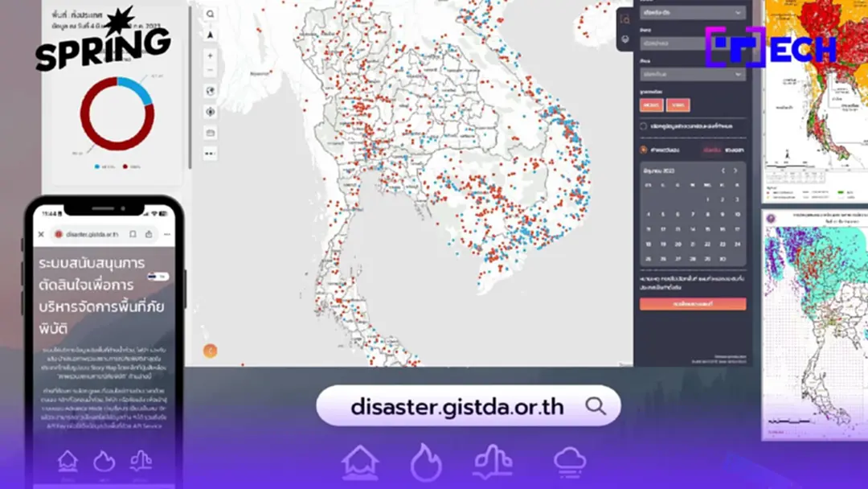Click the teal-purple weather map thumbnail
Screen dimensions: 868x489
coord(815,324)
